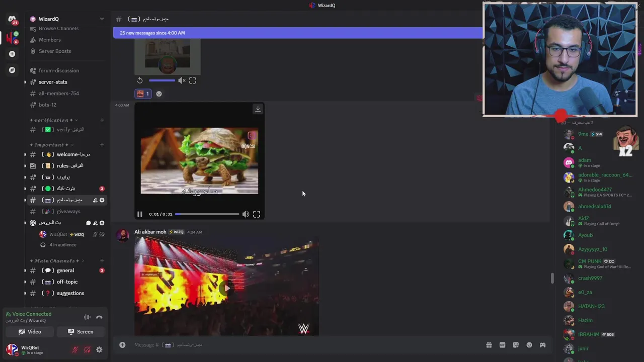Fullscreen the upper video
This screenshot has width=644, height=362.
pyautogui.click(x=193, y=80)
